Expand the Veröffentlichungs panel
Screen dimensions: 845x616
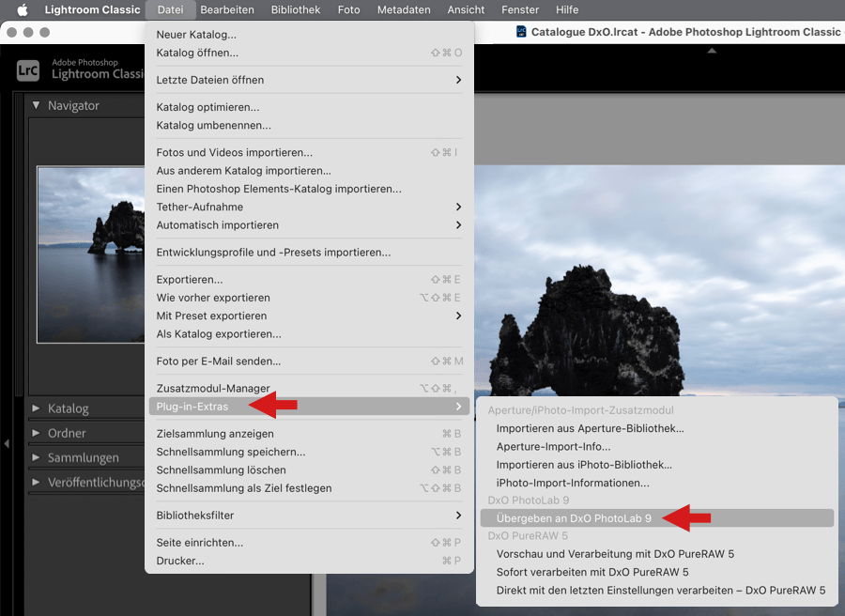[36, 482]
